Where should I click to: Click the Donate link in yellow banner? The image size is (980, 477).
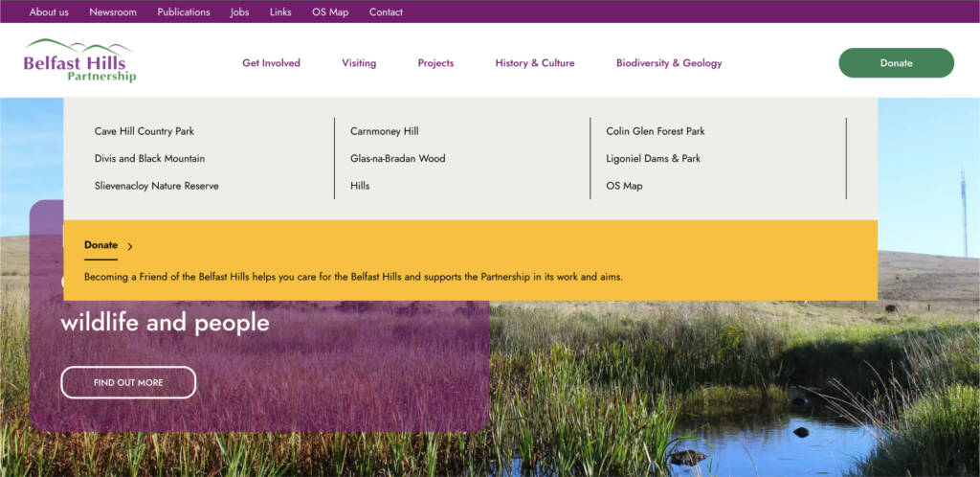(x=100, y=245)
